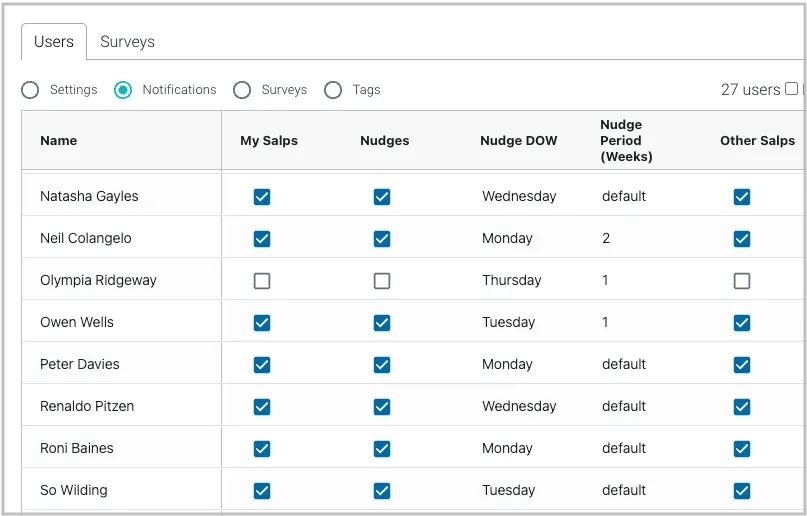Enable Nudges for Olympia Ridgeway
The height and width of the screenshot is (516, 807).
(382, 281)
